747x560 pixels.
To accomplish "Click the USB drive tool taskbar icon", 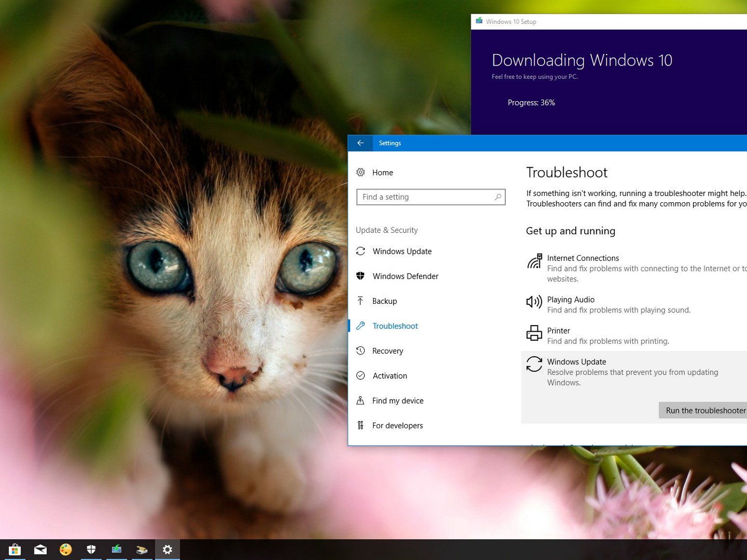I will (x=142, y=550).
